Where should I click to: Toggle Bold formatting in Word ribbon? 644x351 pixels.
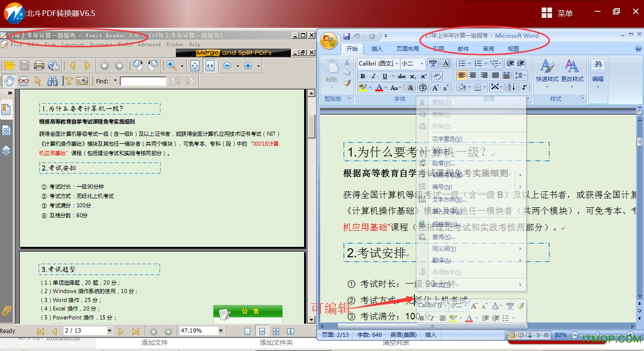tap(363, 76)
